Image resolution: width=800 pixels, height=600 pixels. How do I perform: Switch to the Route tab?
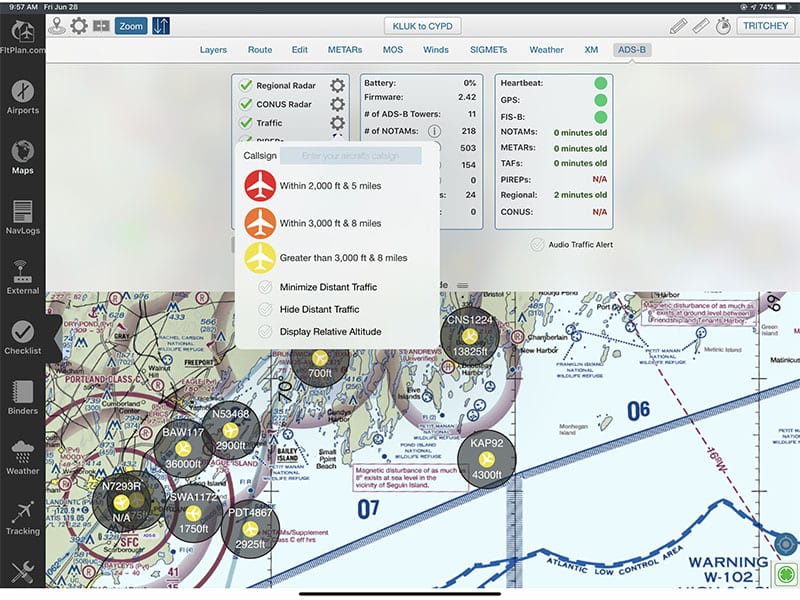tap(260, 50)
